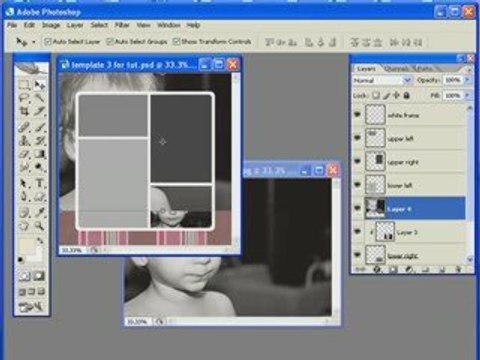Select the Brush tool

tap(40, 127)
